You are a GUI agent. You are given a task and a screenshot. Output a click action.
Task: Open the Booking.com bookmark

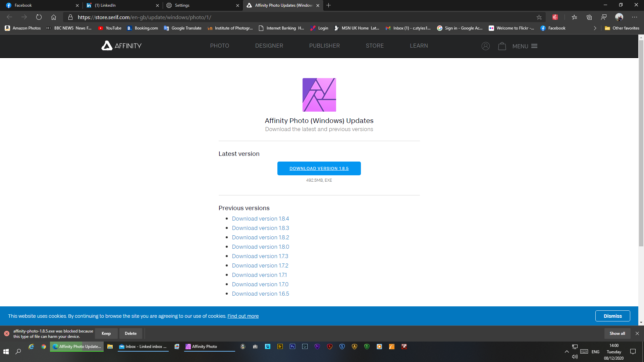[142, 28]
